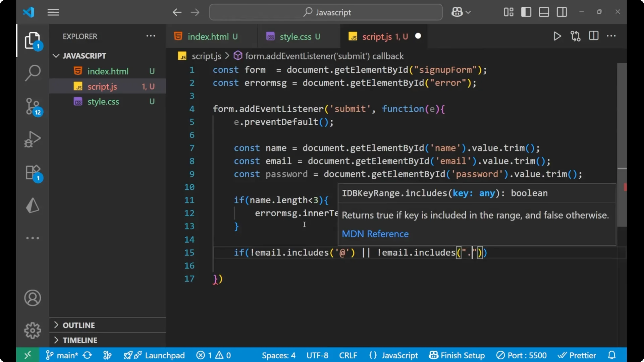The image size is (644, 362).
Task: Open the notifications bell
Action: 612,355
